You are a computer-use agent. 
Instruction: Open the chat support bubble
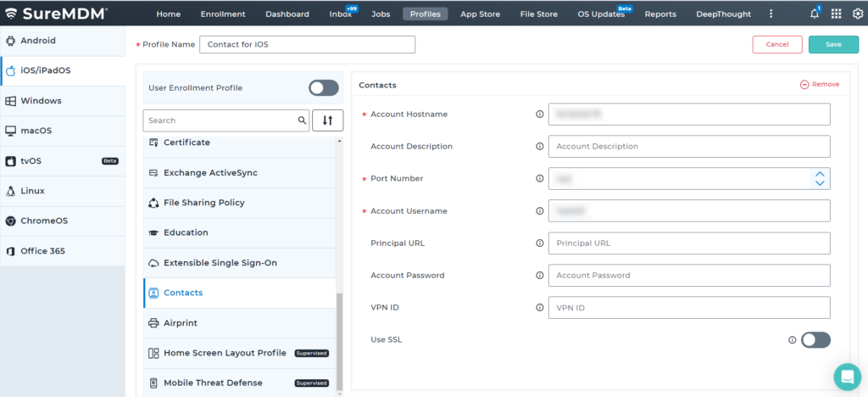[x=846, y=376]
